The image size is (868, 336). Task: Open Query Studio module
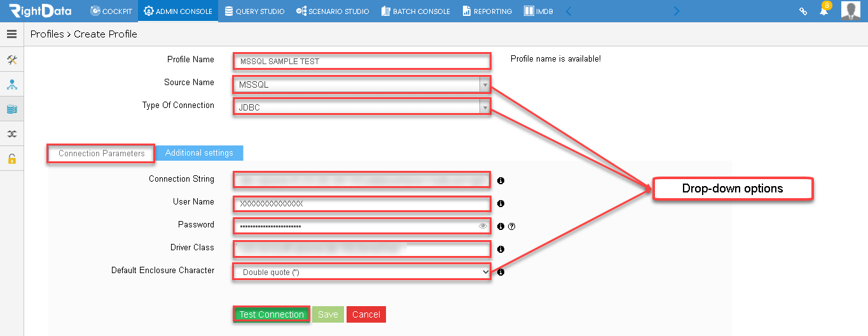(254, 11)
